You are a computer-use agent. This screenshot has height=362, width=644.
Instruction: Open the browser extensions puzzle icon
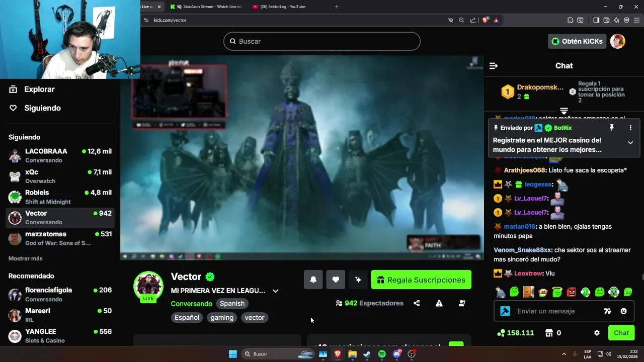click(x=570, y=20)
